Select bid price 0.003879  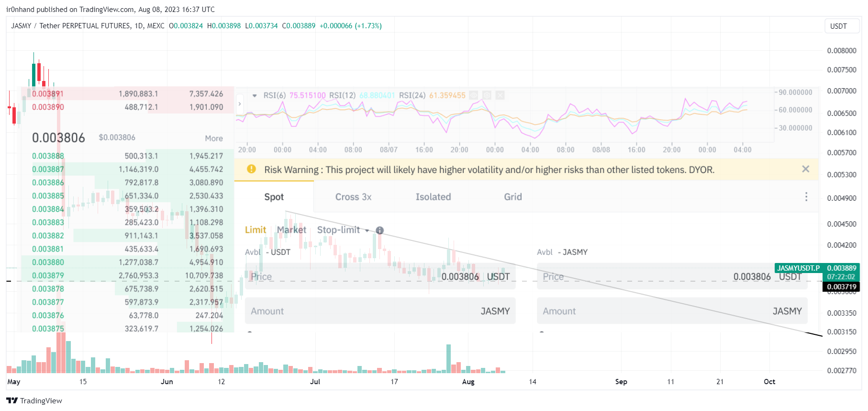pos(48,276)
